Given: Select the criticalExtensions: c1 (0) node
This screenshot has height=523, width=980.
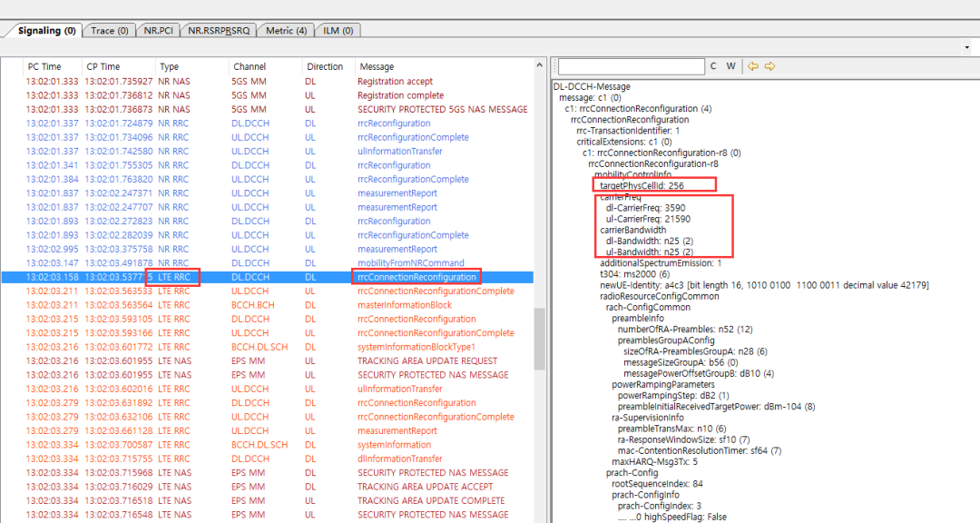Looking at the screenshot, I should (x=623, y=142).
